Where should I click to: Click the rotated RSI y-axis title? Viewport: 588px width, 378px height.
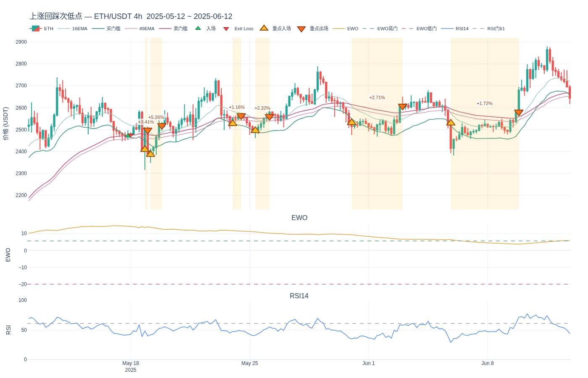point(8,330)
